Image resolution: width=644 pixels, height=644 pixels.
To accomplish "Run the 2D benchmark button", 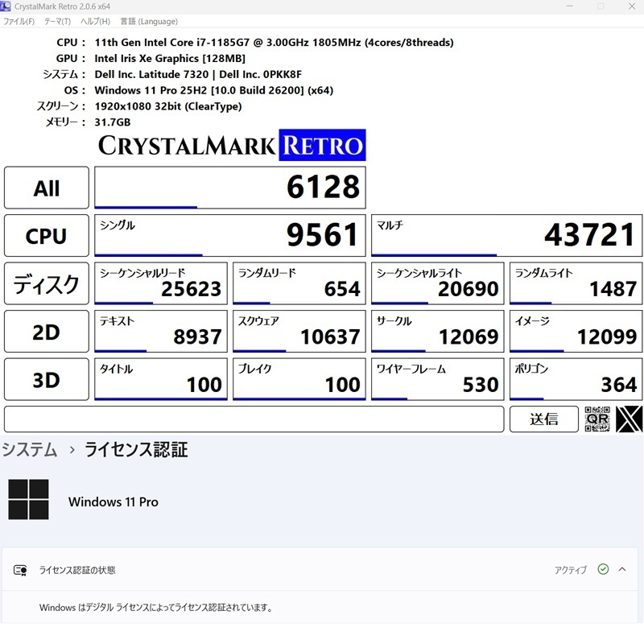I will 47,332.
